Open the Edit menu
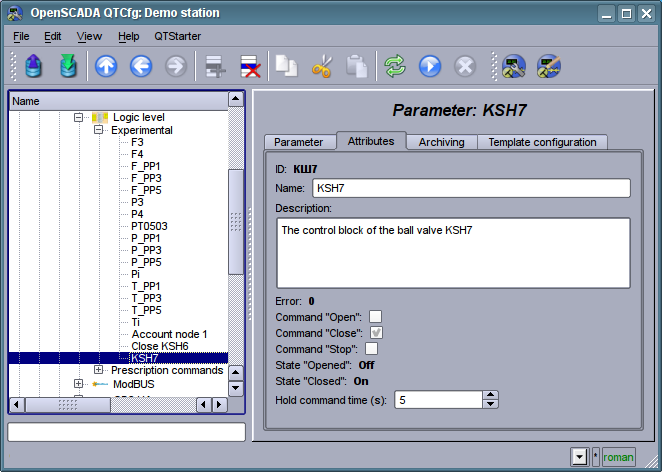The image size is (662, 472). 53,36
